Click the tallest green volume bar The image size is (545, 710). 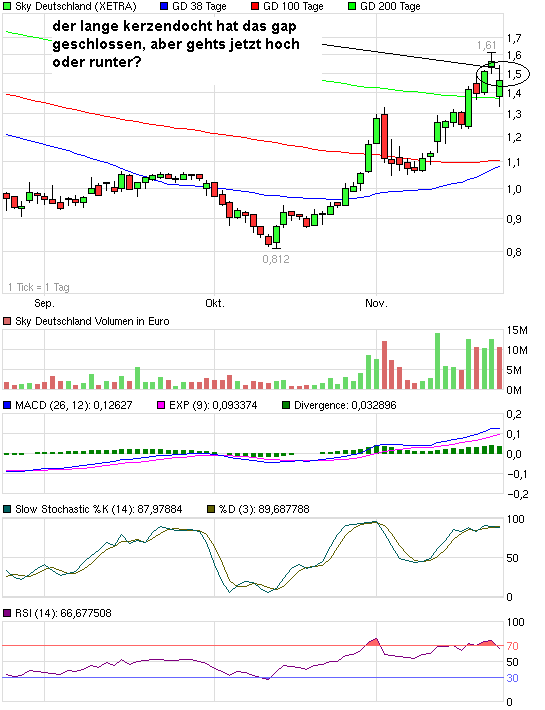pyautogui.click(x=437, y=361)
